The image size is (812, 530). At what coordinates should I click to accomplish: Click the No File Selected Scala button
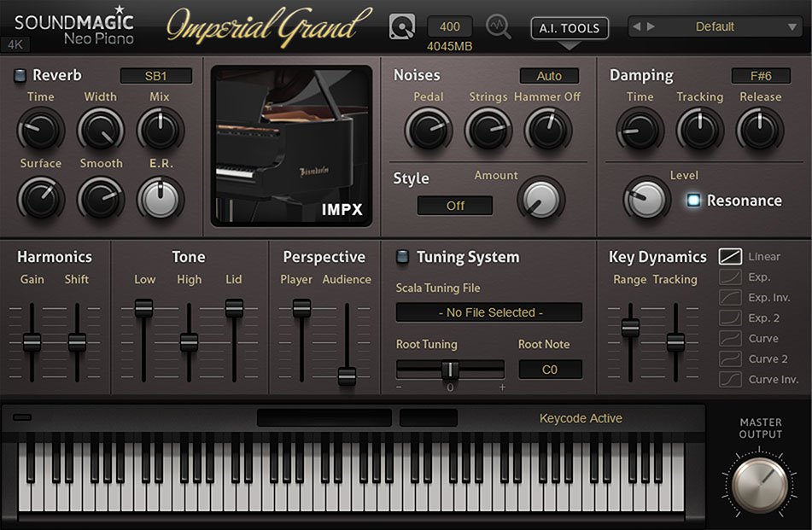[x=488, y=312]
